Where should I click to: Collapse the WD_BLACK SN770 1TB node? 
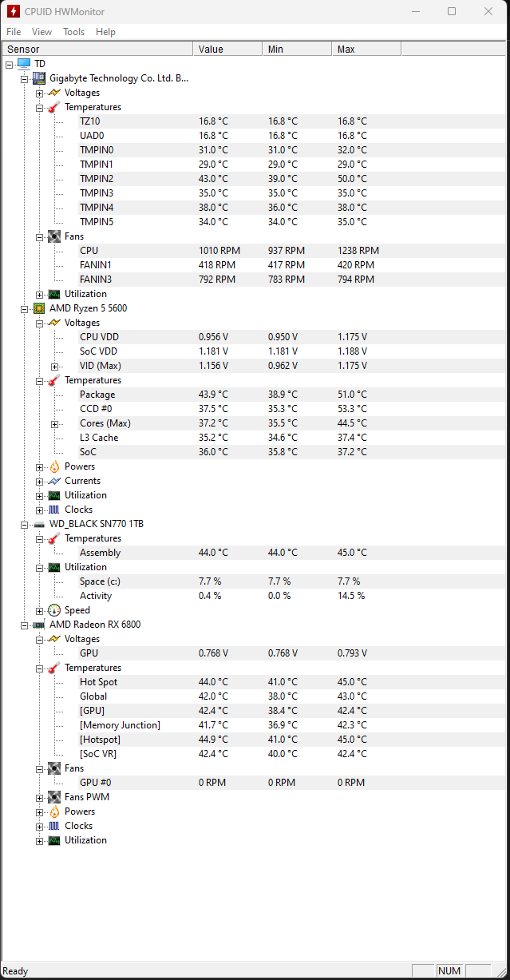24,524
